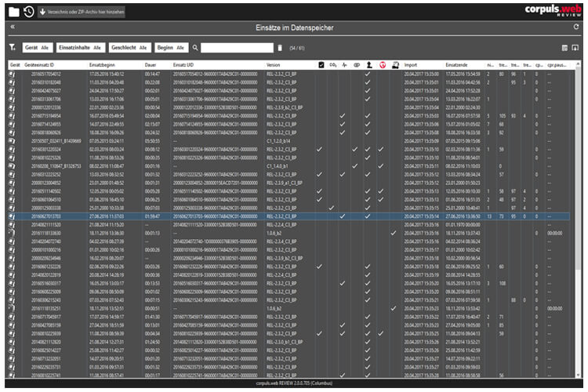Click the ZIP-Archiv drop zone button
This screenshot has width=588, height=392.
point(82,12)
